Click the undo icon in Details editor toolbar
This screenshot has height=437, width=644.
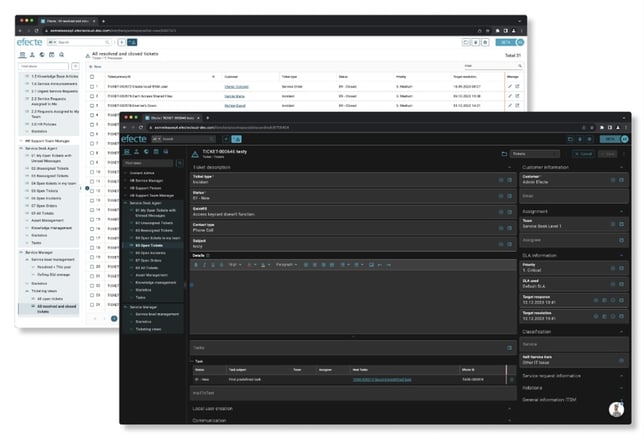[380, 265]
